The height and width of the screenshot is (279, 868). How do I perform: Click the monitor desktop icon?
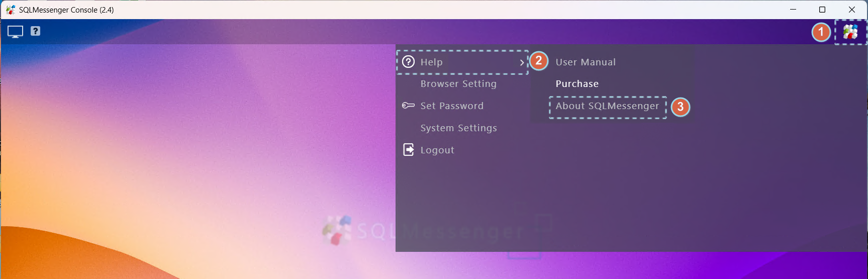15,32
